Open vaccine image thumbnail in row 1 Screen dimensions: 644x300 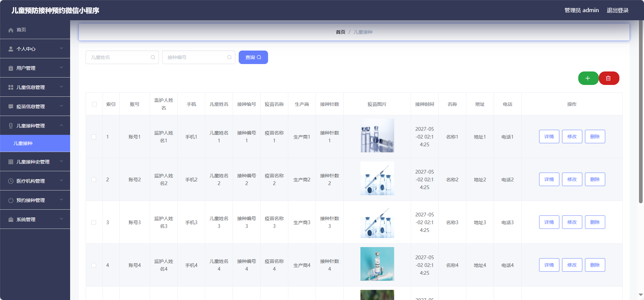[377, 136]
